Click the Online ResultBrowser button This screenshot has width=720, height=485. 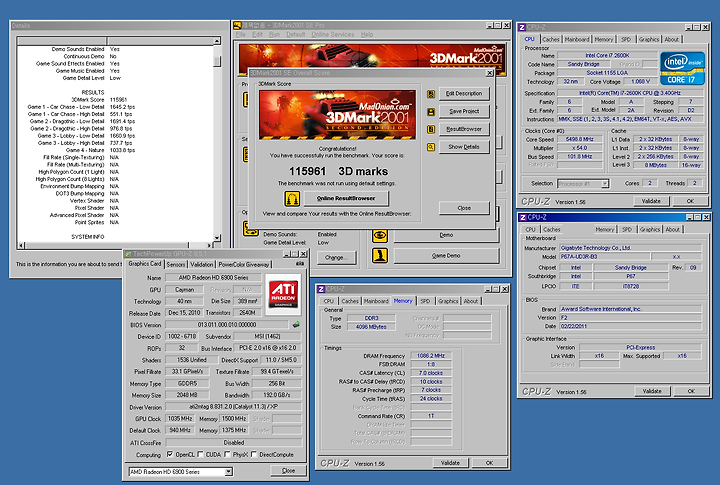pos(346,198)
